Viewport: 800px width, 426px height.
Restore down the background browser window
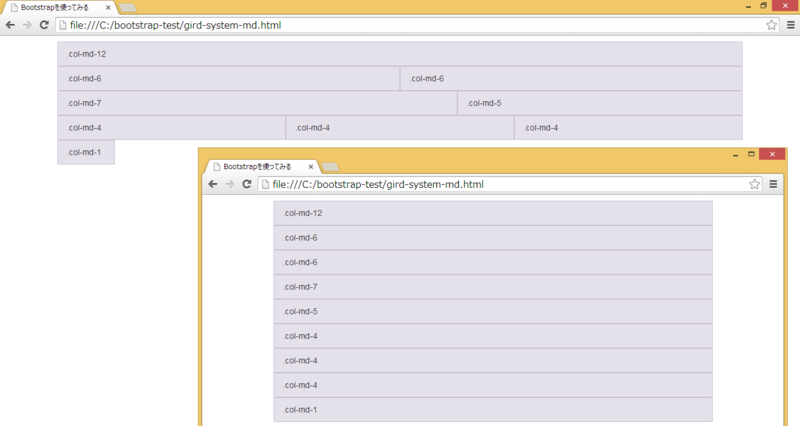764,6
